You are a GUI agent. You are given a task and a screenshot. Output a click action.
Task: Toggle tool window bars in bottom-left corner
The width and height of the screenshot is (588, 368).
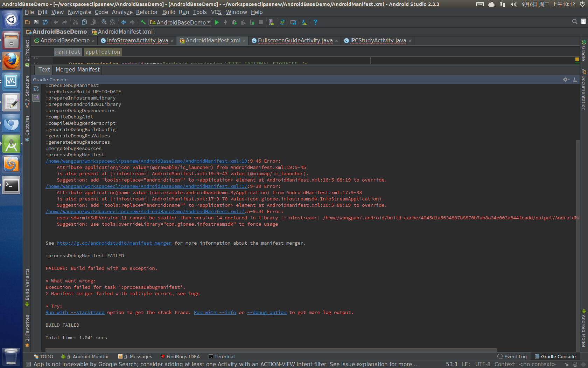28,364
